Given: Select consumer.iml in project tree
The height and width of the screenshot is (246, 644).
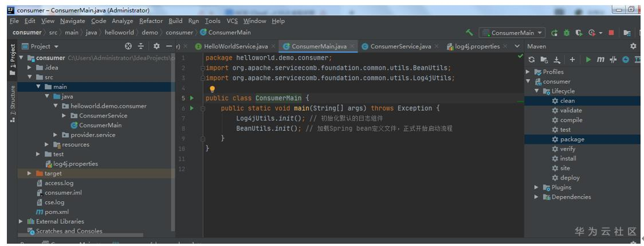Looking at the screenshot, I should (59, 193).
